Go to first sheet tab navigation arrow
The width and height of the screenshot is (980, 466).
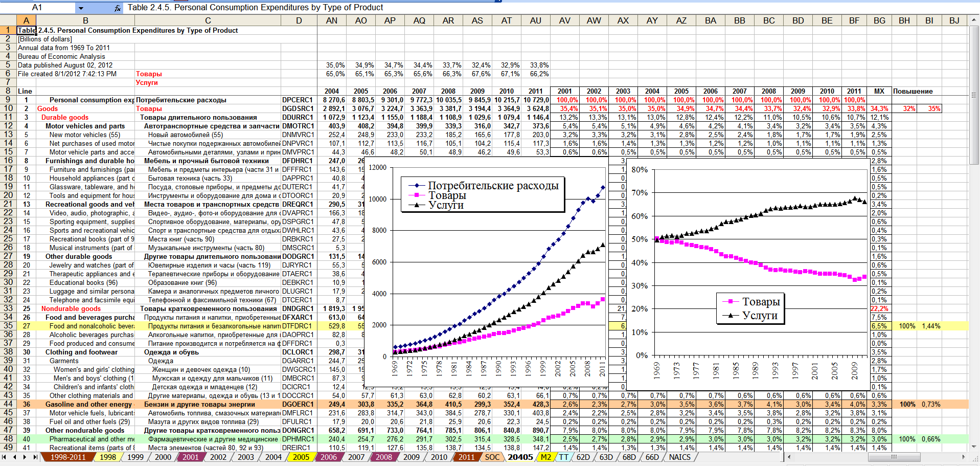click(x=5, y=457)
